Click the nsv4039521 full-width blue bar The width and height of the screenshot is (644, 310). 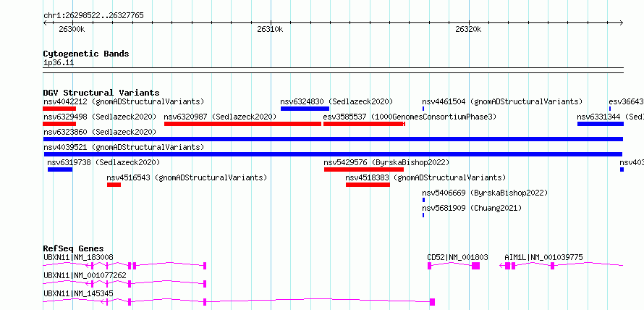click(x=333, y=154)
